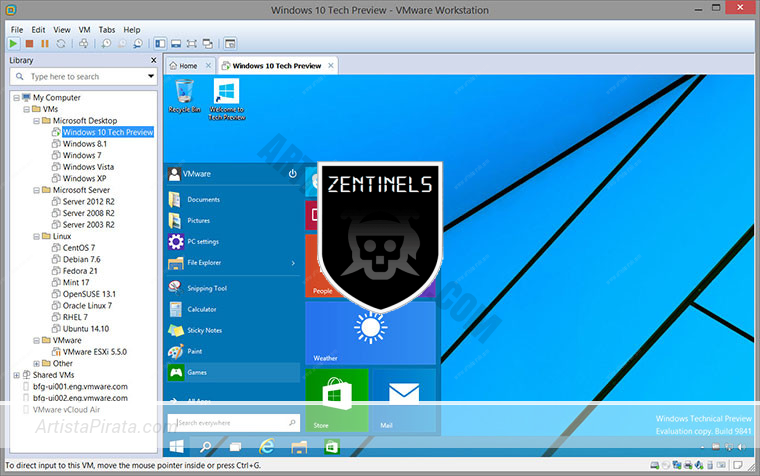This screenshot has height=476, width=760.
Task: Click the thumbnail bar toolbar icon
Action: coord(176,44)
